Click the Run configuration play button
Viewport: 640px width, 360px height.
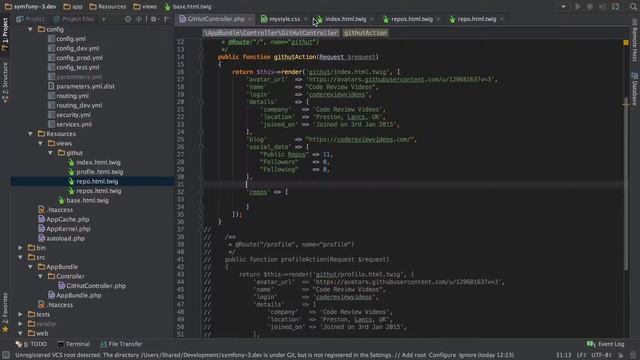(x=578, y=7)
